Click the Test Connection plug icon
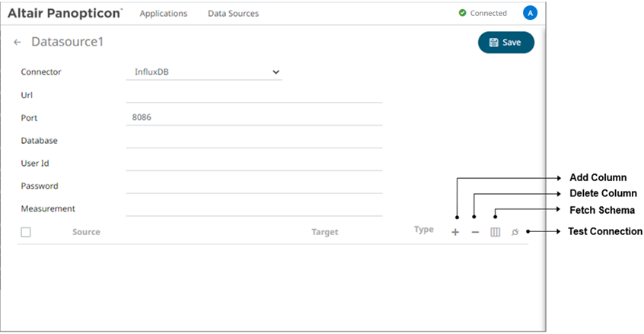The height and width of the screenshot is (334, 644). [x=515, y=231]
